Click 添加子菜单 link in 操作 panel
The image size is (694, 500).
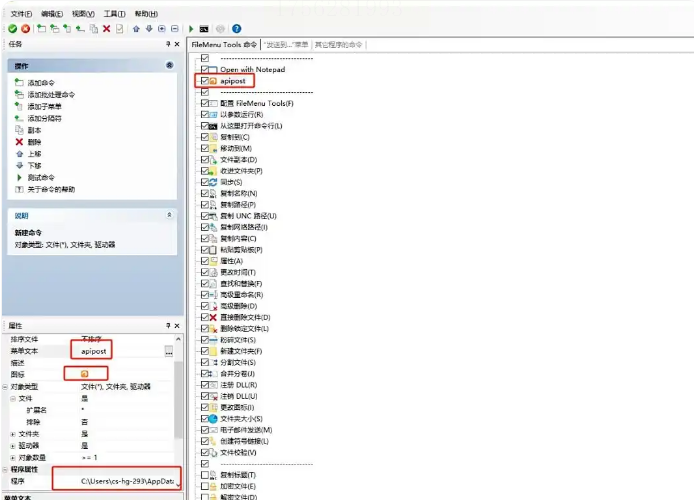[x=45, y=107]
